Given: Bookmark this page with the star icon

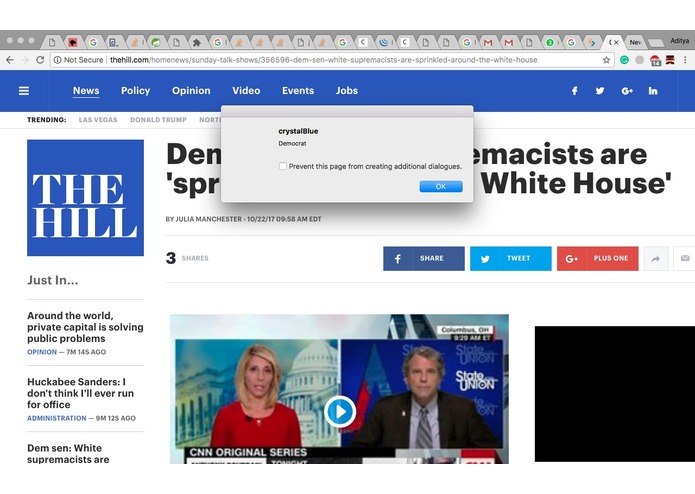Looking at the screenshot, I should tap(606, 60).
